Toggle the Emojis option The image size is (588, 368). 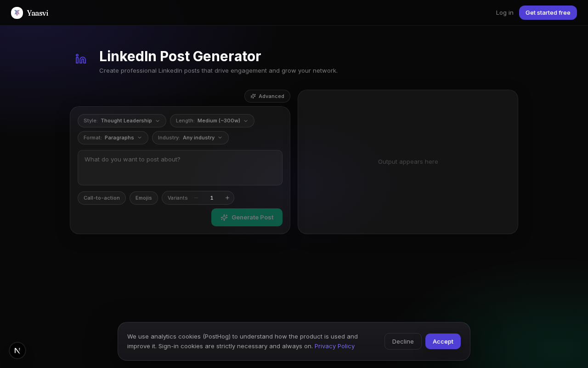pos(144,198)
